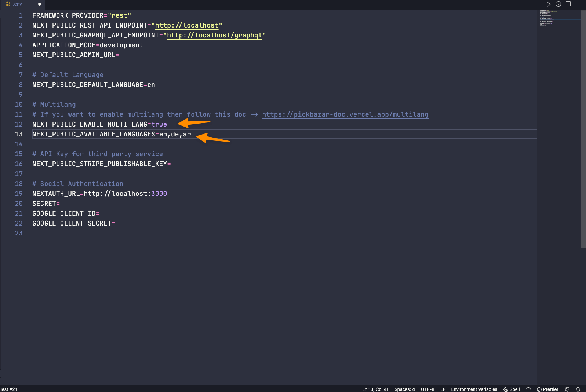This screenshot has height=392, width=586.
Task: Click NEXT_PUBLIC_STRIPE_PUBLISHABLE_KEY variable
Action: (x=99, y=164)
